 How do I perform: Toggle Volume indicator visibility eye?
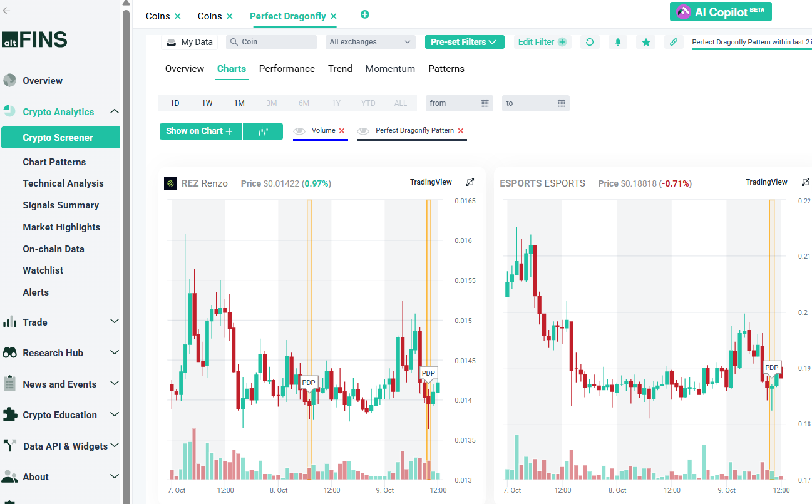click(299, 131)
